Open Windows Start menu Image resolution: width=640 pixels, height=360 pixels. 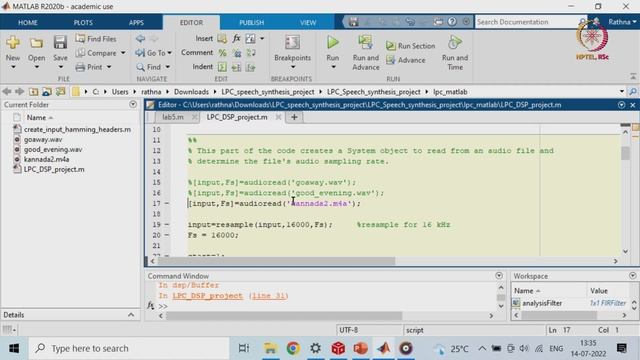[14, 348]
